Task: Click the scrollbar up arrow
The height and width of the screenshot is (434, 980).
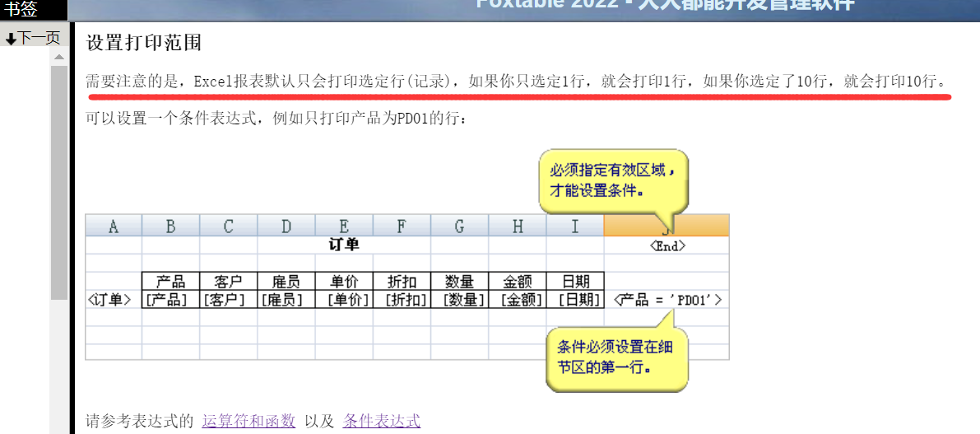Action: [x=59, y=57]
